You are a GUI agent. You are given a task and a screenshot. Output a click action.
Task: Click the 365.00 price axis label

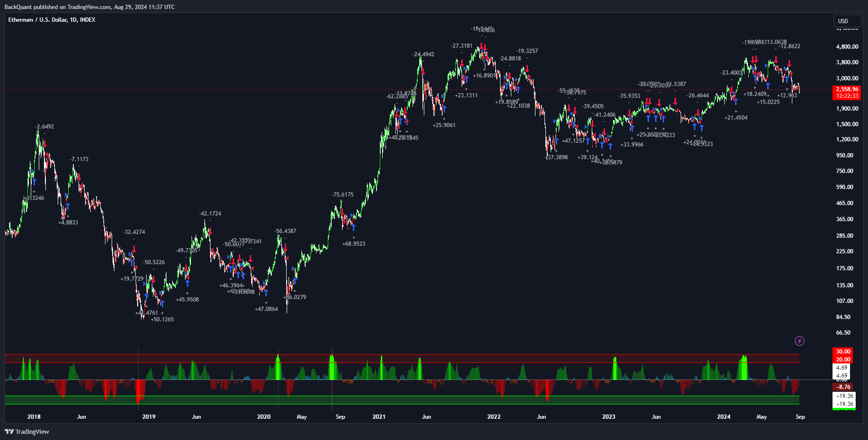click(845, 219)
